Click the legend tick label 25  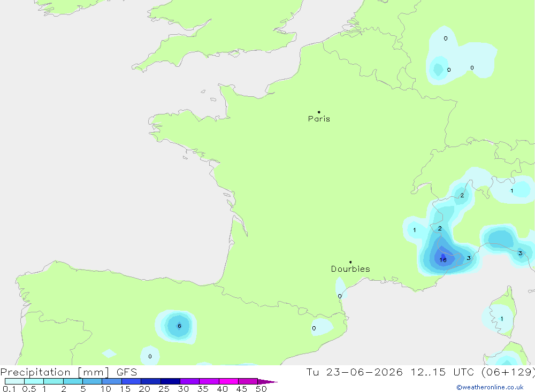[164, 389]
